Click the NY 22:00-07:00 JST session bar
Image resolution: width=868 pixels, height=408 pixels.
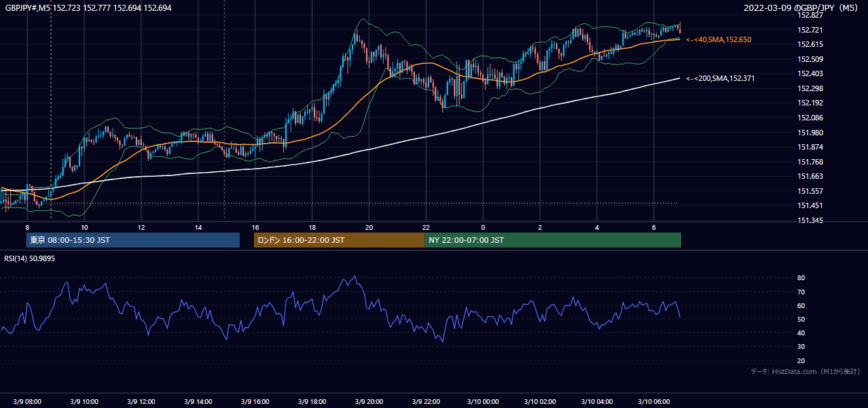tap(553, 240)
